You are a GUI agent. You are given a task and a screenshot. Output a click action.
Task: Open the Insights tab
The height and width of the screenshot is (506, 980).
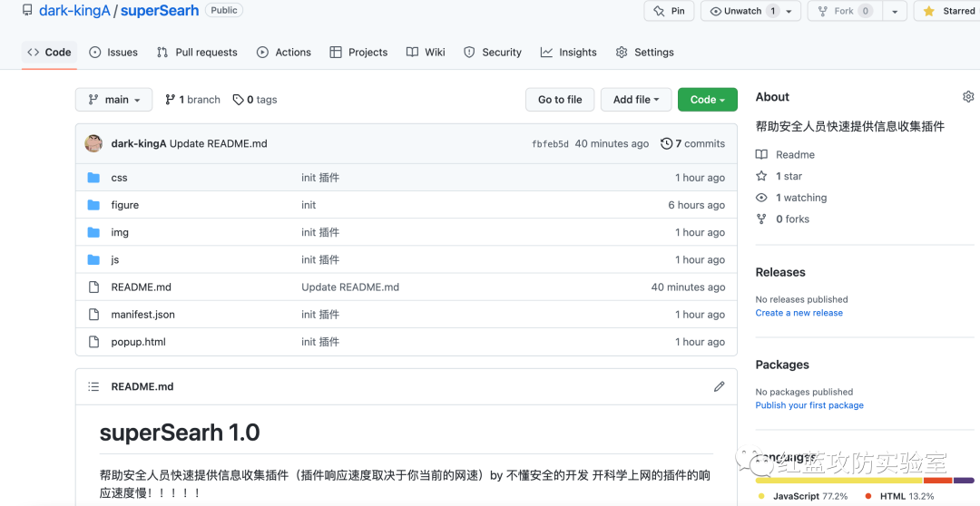569,53
